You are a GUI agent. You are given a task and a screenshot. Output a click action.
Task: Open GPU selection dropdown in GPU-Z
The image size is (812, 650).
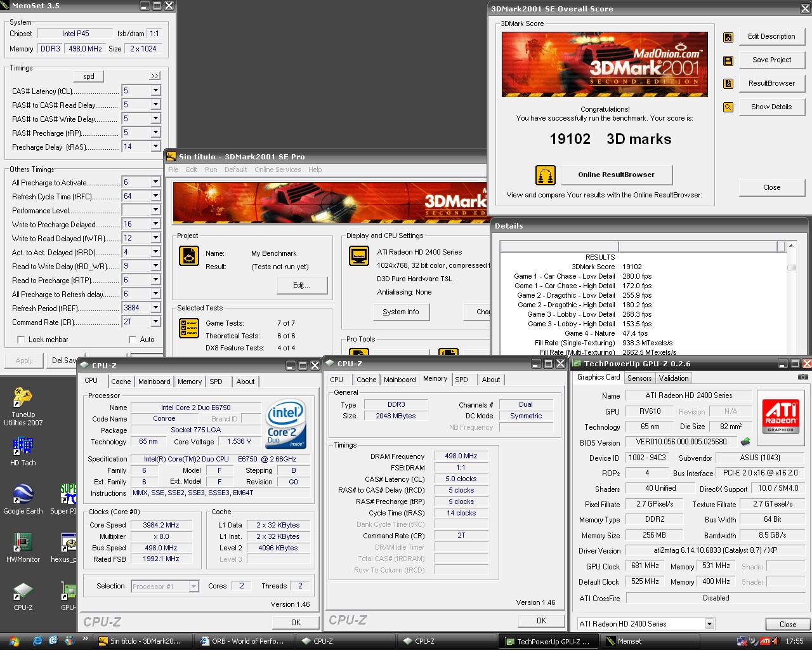click(x=710, y=624)
